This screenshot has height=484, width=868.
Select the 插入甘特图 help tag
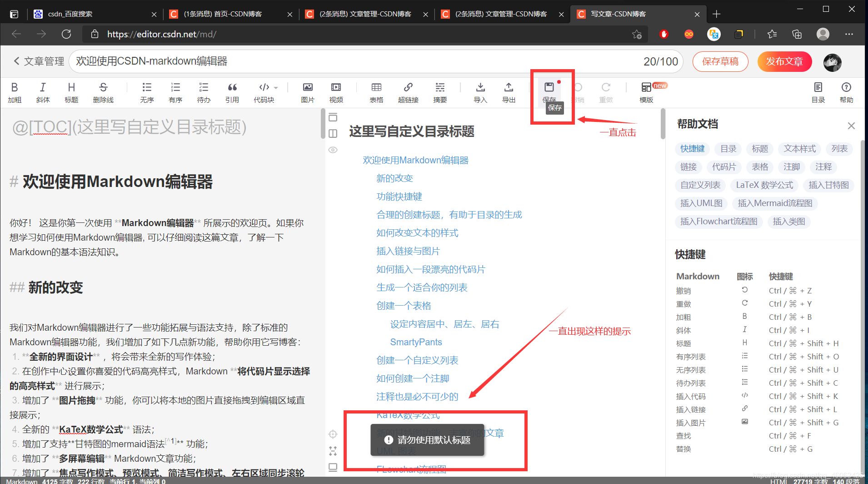[x=829, y=185]
